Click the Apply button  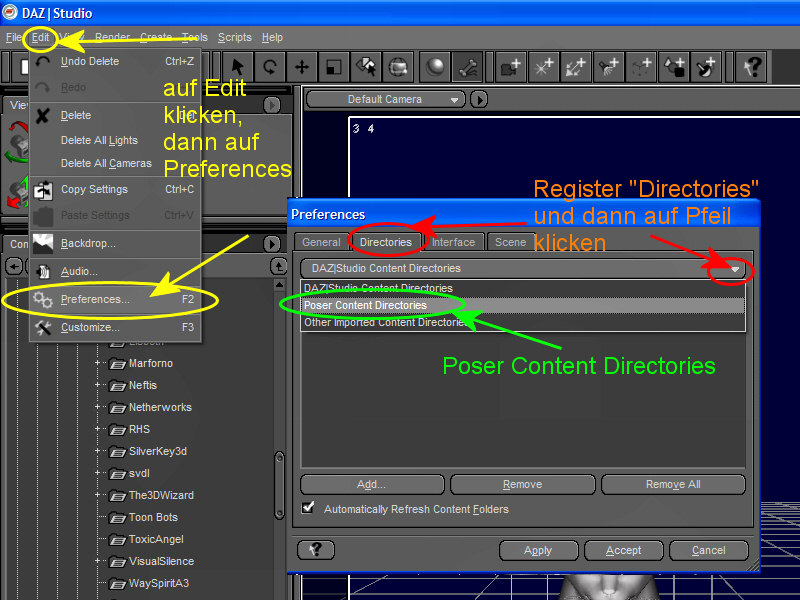tap(538, 550)
